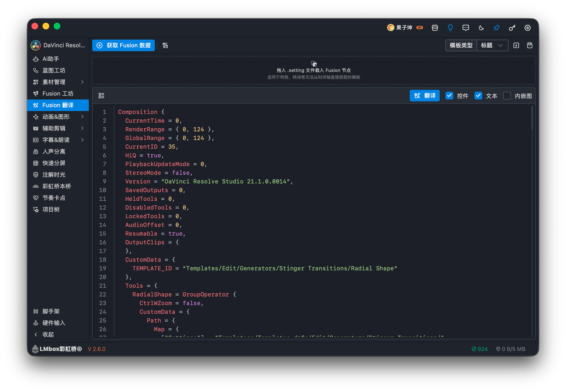Collapse the sidebar with 收起

coord(58,334)
